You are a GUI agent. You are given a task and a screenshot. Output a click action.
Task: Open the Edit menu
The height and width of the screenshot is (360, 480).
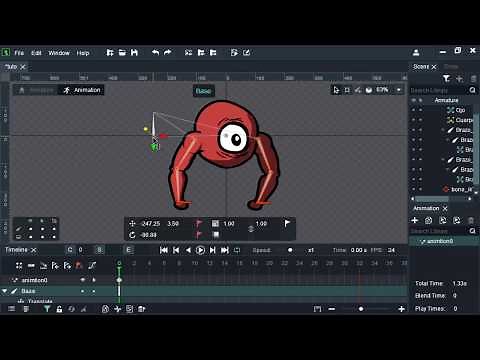(x=36, y=53)
